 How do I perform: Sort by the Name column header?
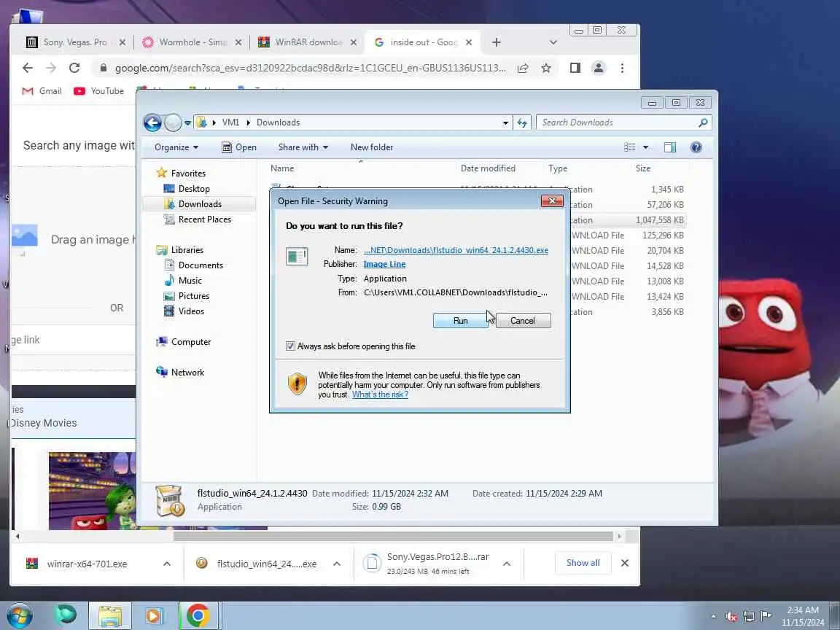click(282, 168)
